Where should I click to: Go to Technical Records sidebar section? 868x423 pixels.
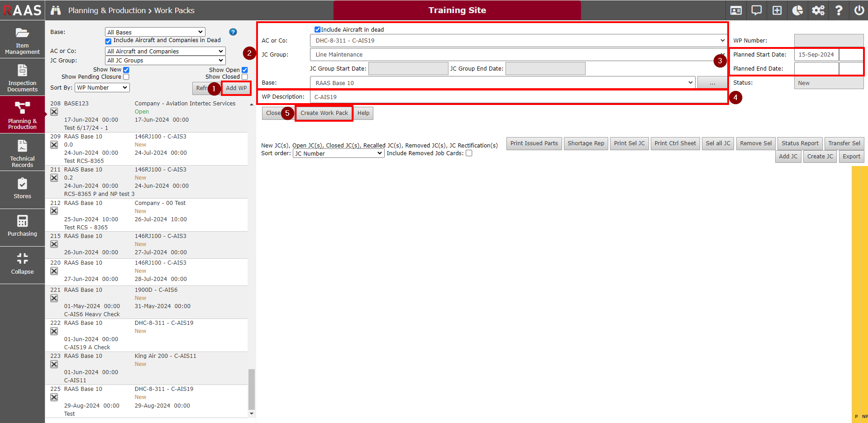22,152
